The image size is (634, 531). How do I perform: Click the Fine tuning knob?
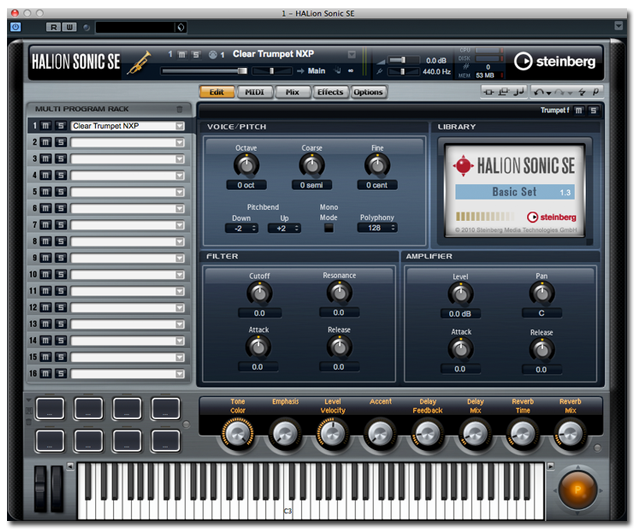click(x=377, y=165)
